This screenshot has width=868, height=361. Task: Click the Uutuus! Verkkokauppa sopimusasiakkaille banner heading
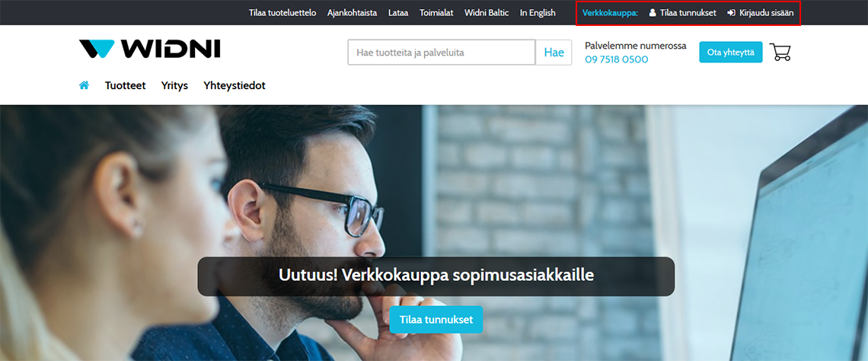pyautogui.click(x=436, y=275)
